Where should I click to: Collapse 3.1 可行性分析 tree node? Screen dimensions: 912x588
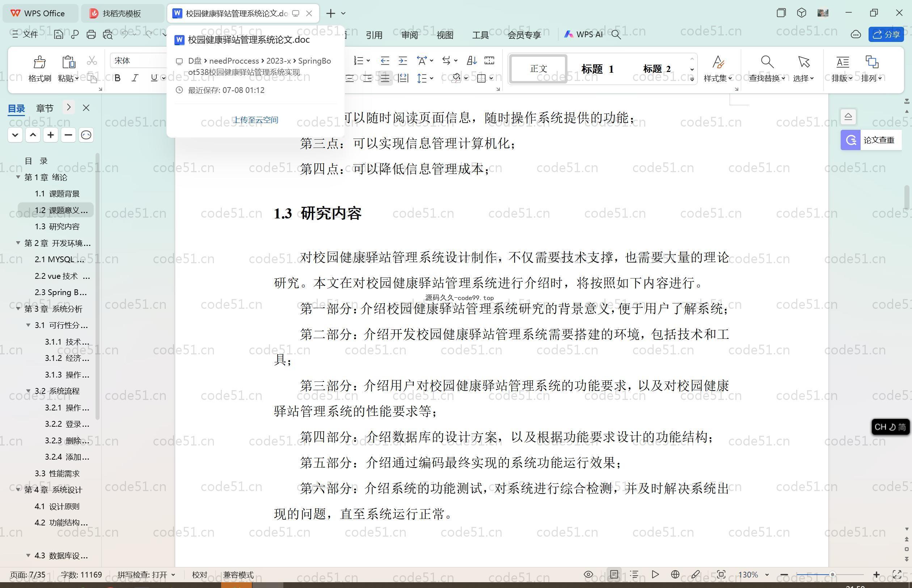coord(28,325)
